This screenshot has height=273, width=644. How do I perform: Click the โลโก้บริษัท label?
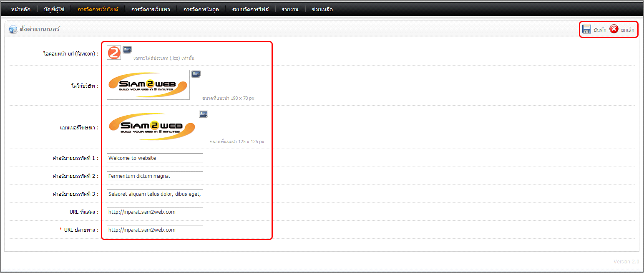tap(85, 86)
